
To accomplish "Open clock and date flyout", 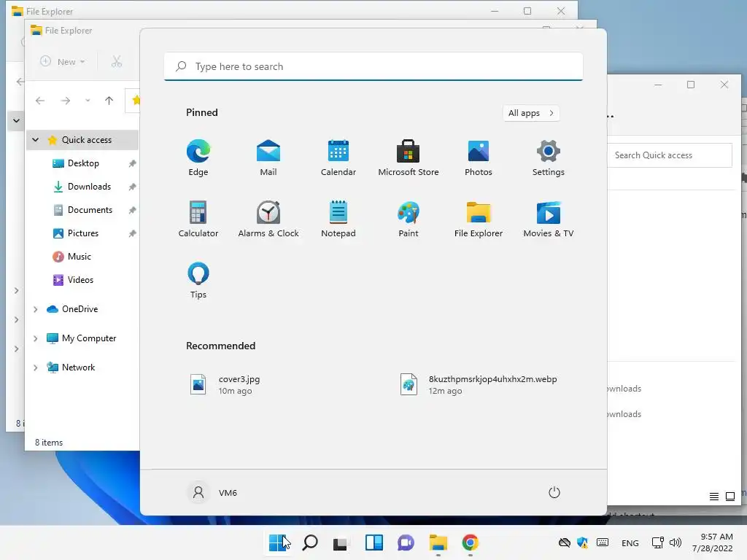I will pos(713,542).
